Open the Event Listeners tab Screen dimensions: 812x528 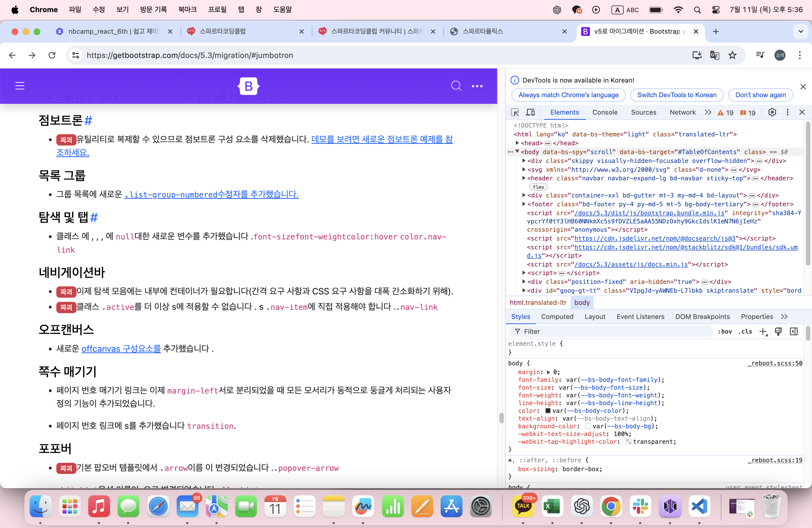[x=640, y=316]
